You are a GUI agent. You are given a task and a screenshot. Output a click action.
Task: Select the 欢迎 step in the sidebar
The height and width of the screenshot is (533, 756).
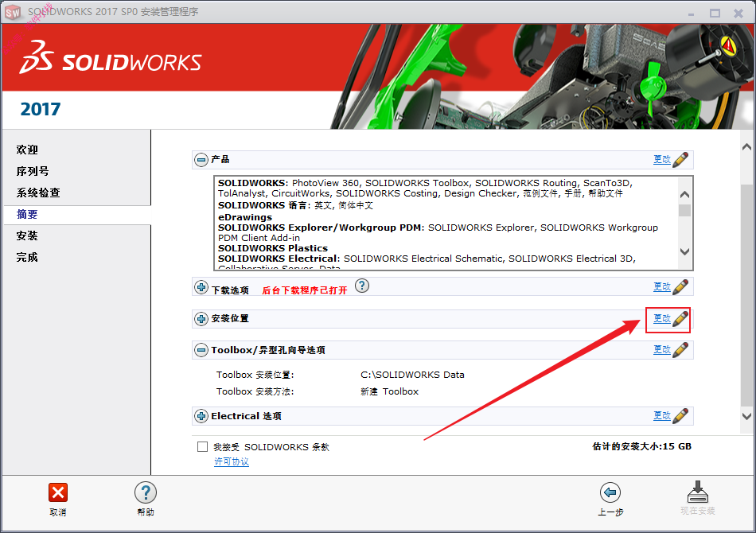pos(27,150)
